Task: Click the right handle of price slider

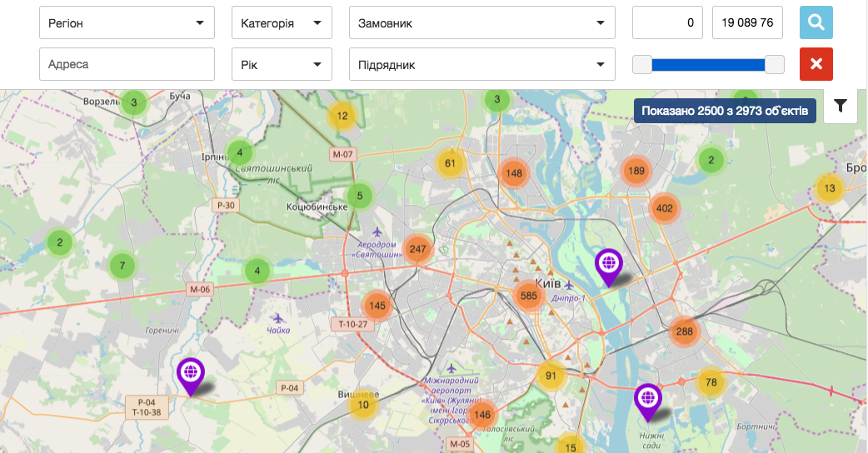Action: 774,64
